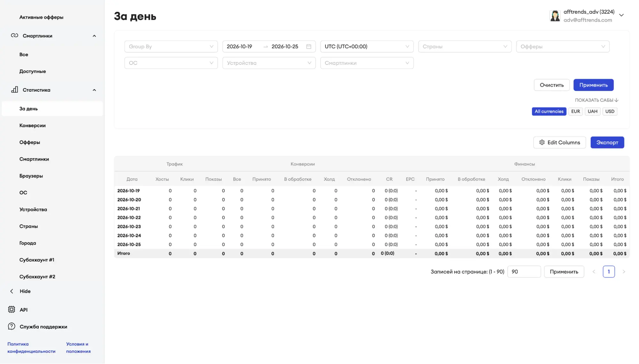The image size is (639, 364).
Task: Click the Hide left-arrow icon
Action: [12, 291]
